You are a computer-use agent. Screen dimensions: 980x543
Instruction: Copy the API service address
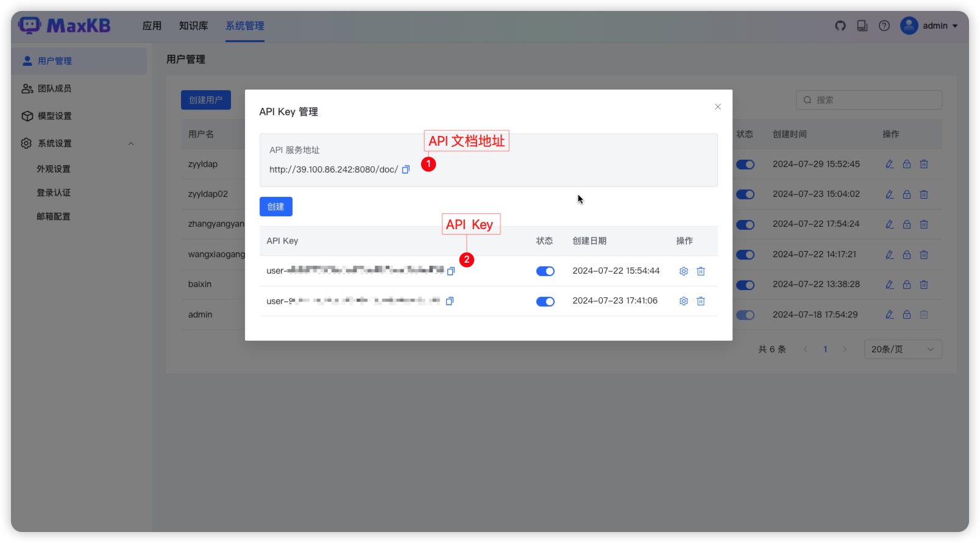click(x=406, y=169)
